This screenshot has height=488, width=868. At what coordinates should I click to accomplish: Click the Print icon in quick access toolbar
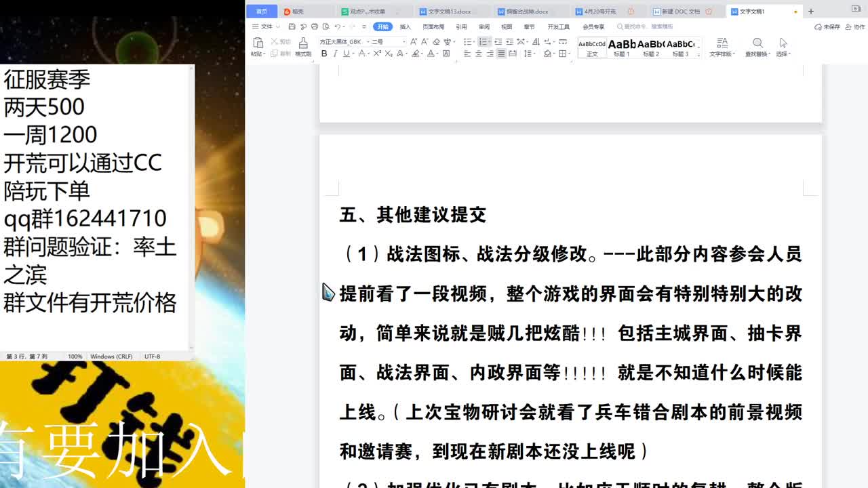coord(315,26)
